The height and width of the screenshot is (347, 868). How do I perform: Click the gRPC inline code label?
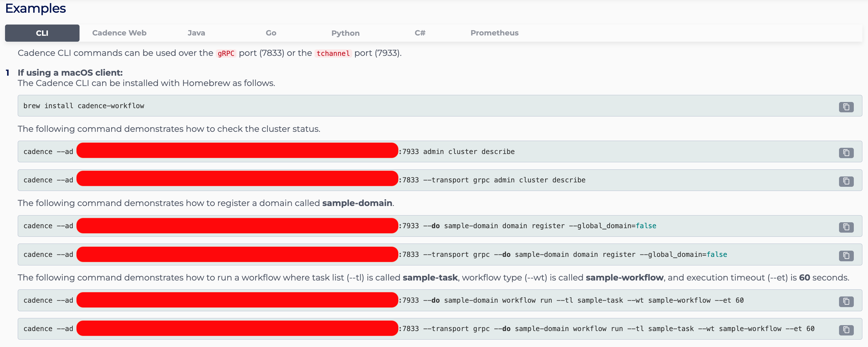(x=226, y=53)
